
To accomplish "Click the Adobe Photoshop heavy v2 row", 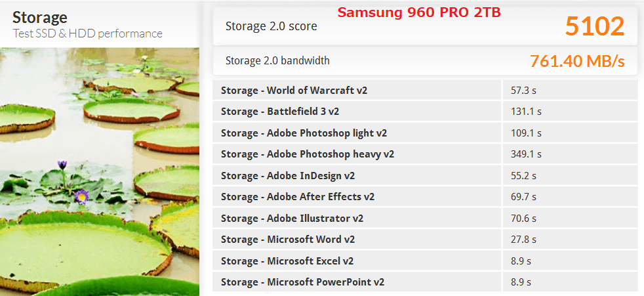I will [x=307, y=154].
